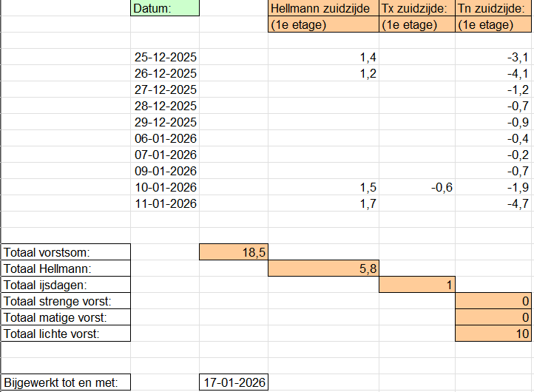Image resolution: width=534 pixels, height=392 pixels.
Task: Click the Tx value -0,6 cell
Action: point(416,187)
